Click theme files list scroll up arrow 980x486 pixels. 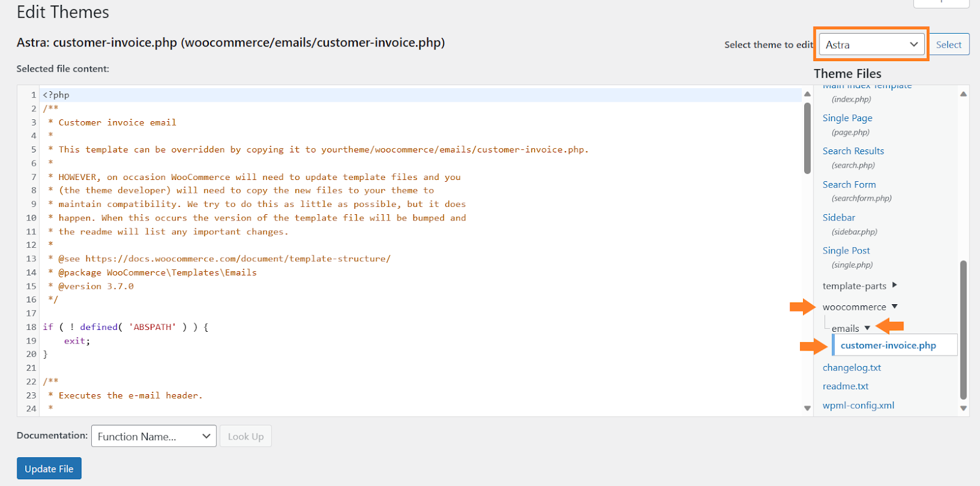pos(963,94)
